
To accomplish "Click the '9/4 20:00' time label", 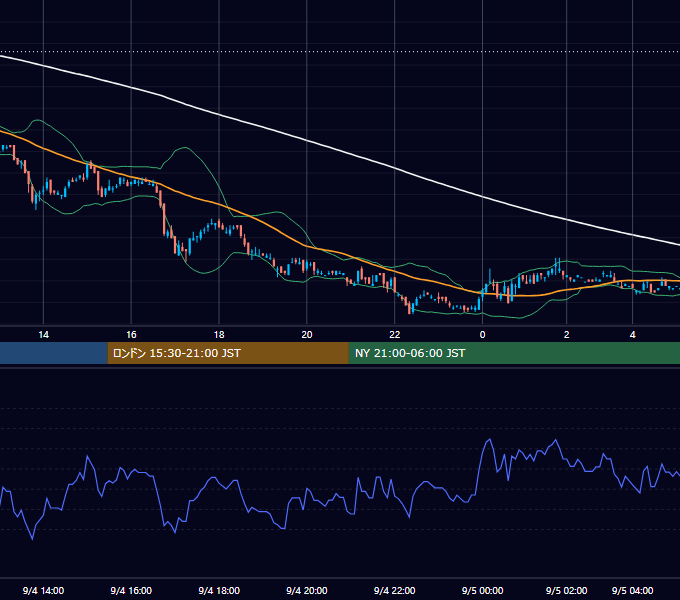I will click(307, 590).
